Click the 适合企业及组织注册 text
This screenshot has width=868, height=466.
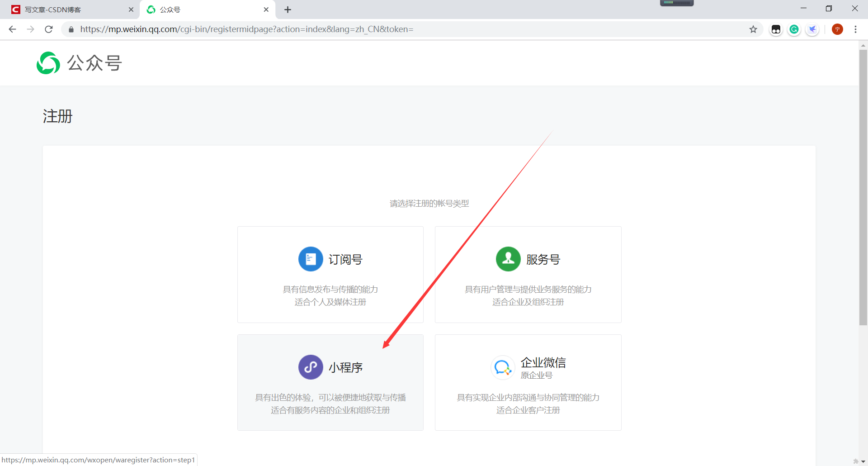point(528,302)
